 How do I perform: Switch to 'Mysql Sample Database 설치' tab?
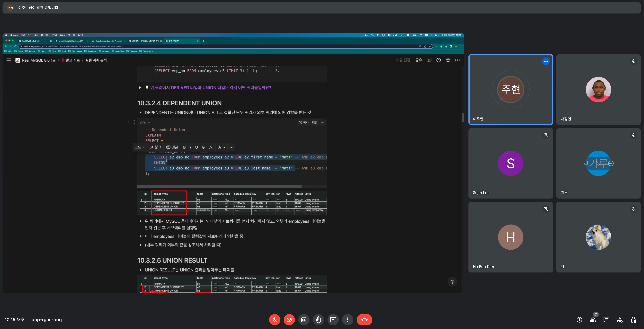coord(71,41)
